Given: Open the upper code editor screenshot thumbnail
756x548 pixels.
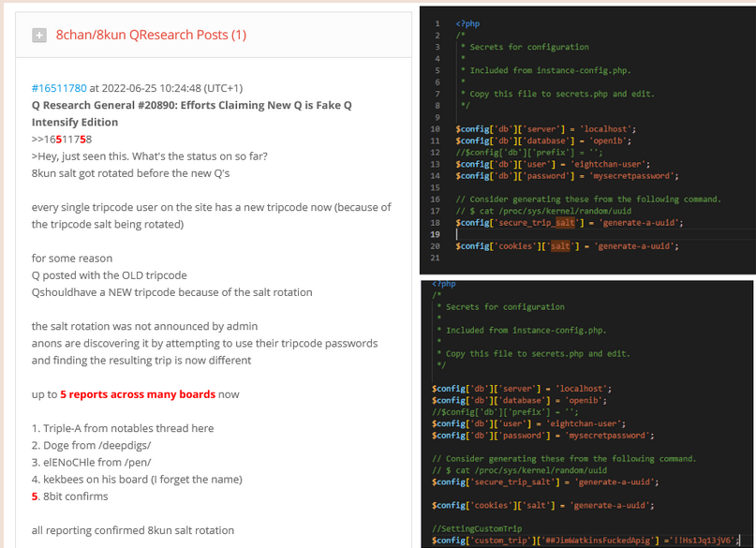Looking at the screenshot, I should [587, 140].
